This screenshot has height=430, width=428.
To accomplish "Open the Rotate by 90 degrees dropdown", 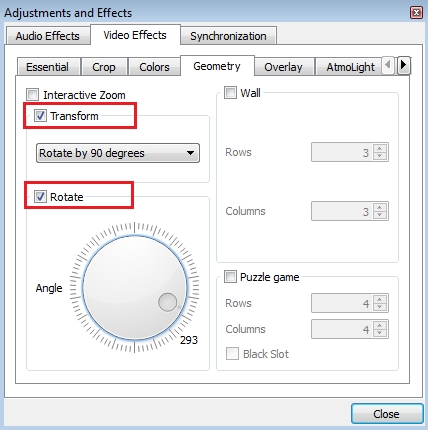I will (x=118, y=153).
